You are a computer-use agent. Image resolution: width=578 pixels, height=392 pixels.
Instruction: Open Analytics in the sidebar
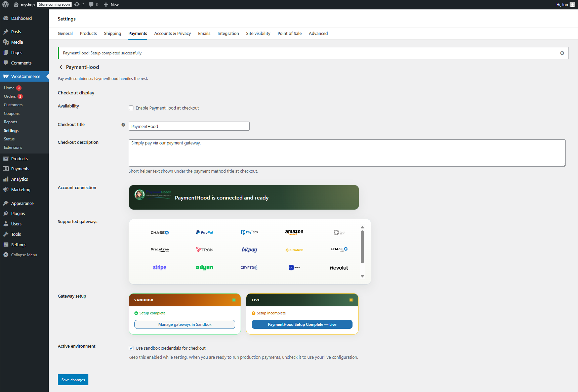(24, 179)
